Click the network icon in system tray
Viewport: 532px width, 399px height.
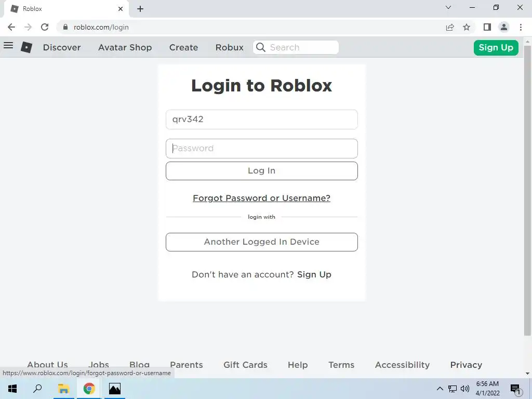coord(453,389)
